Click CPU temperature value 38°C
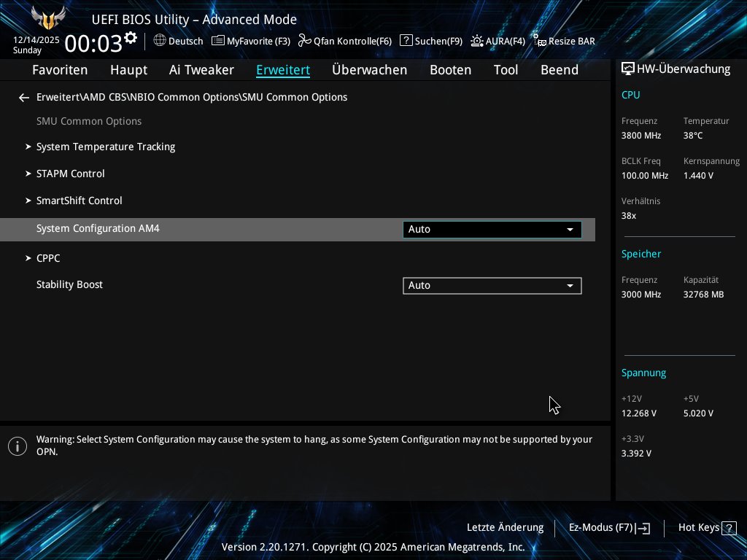The height and width of the screenshot is (560, 747). coord(693,136)
